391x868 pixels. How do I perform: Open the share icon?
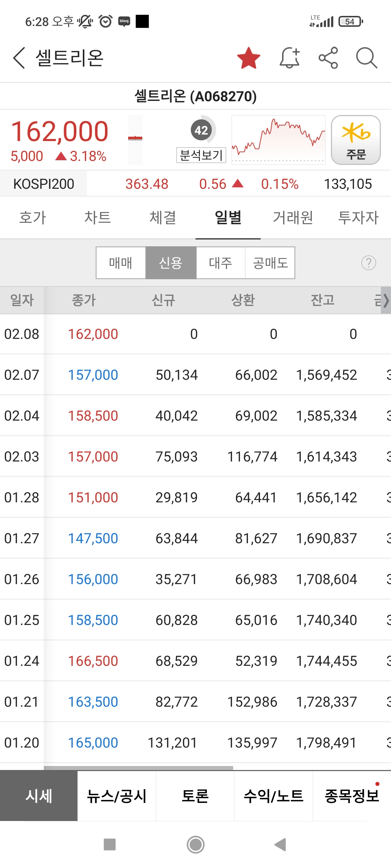[328, 58]
